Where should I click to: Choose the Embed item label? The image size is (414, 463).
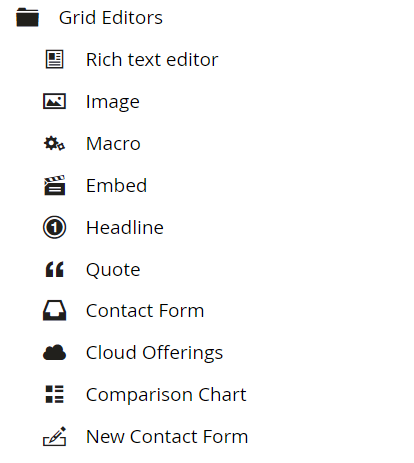[x=116, y=185]
